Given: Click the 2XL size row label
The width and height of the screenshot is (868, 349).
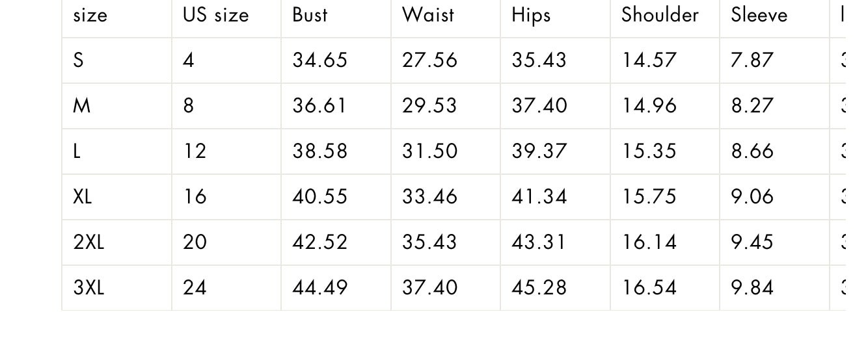Looking at the screenshot, I should [x=88, y=242].
